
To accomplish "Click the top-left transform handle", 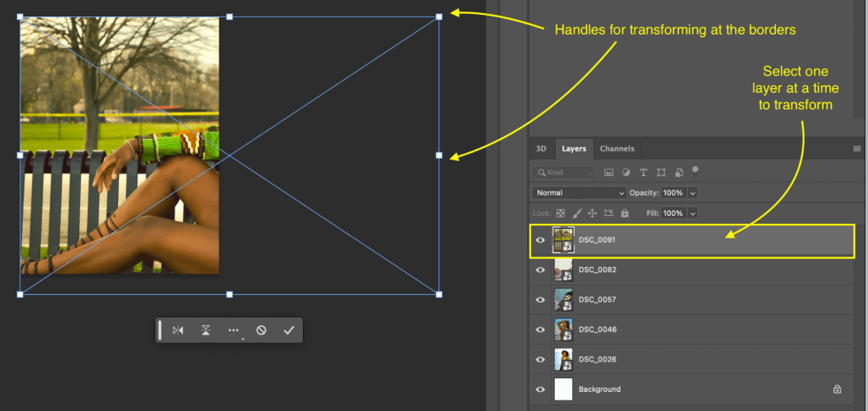I will coord(21,16).
